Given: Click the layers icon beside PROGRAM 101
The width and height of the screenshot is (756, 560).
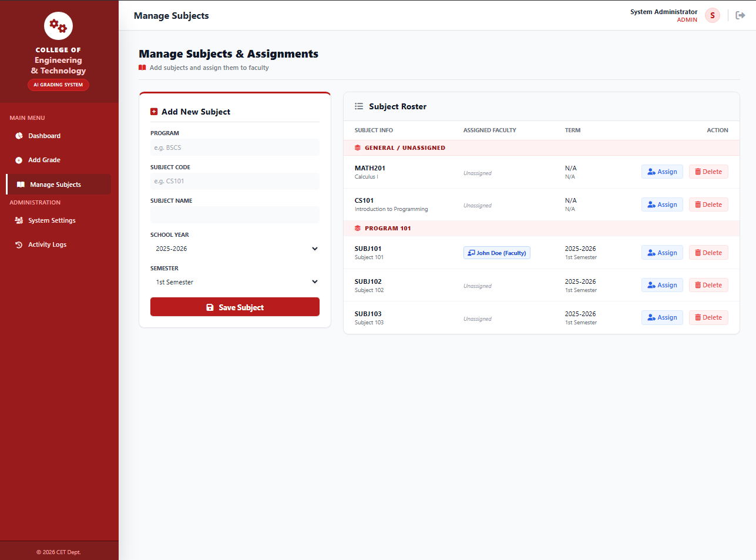Looking at the screenshot, I should (358, 228).
